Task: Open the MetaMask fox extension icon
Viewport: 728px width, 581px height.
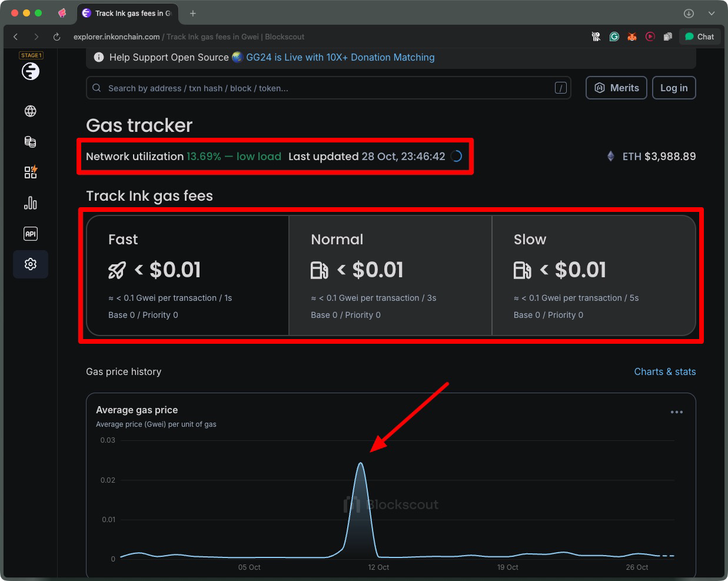Action: pyautogui.click(x=631, y=36)
